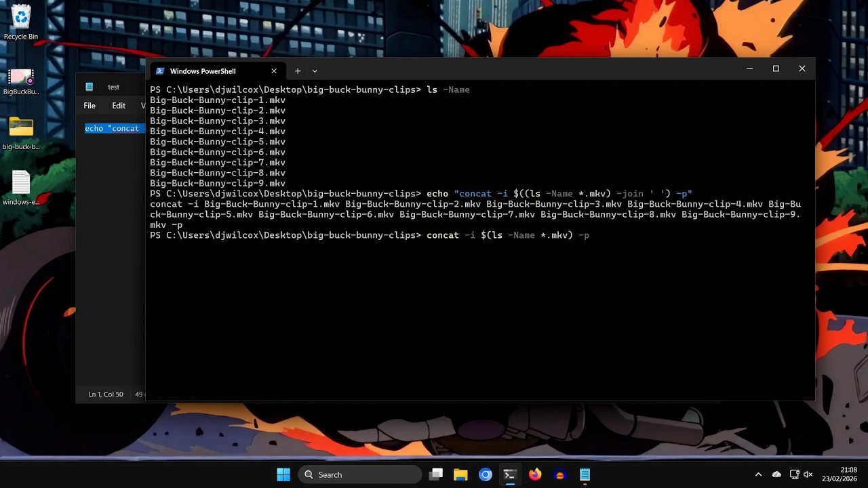Click Big-Buck-Bunny-clip-5.mkv in terminal listing
Screen dimensions: 868x488
pyautogui.click(x=218, y=142)
